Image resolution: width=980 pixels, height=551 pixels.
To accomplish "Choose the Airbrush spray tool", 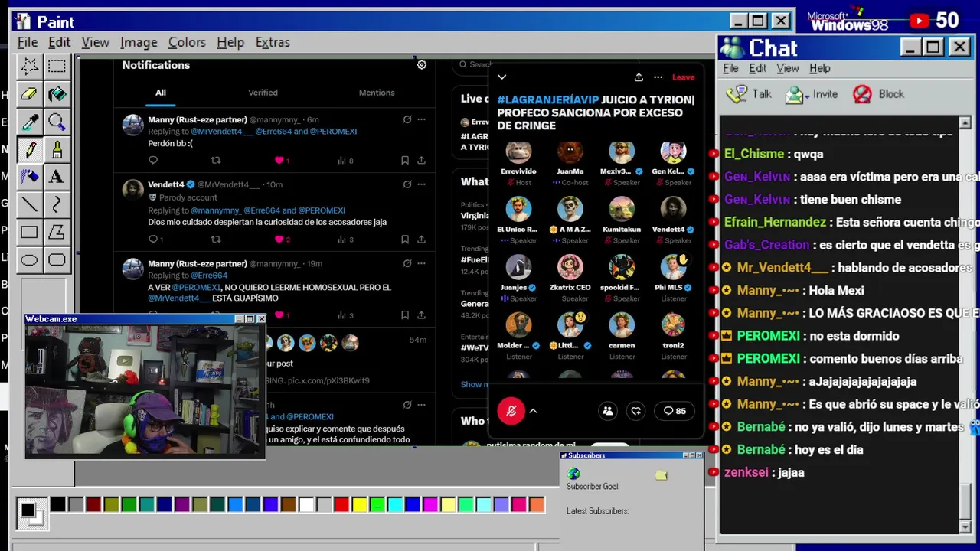I will tap(29, 176).
